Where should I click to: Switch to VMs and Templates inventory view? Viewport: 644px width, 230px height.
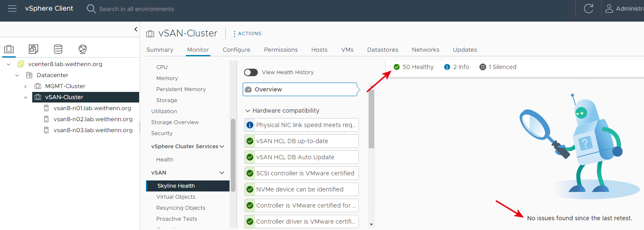coord(34,49)
